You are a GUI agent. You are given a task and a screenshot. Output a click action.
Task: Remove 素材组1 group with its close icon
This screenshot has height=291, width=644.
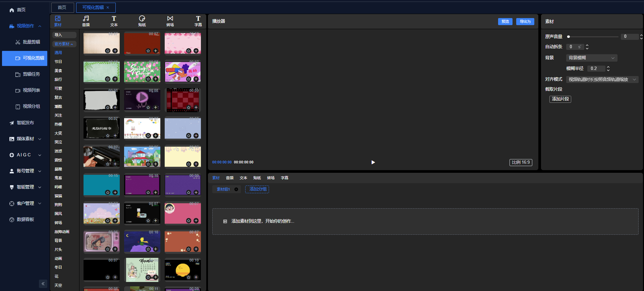[236, 190]
